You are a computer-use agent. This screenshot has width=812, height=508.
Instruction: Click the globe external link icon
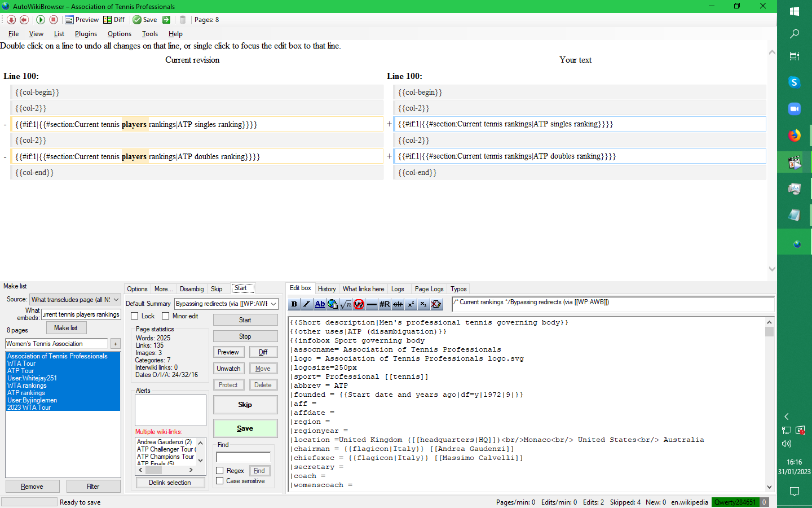point(333,304)
